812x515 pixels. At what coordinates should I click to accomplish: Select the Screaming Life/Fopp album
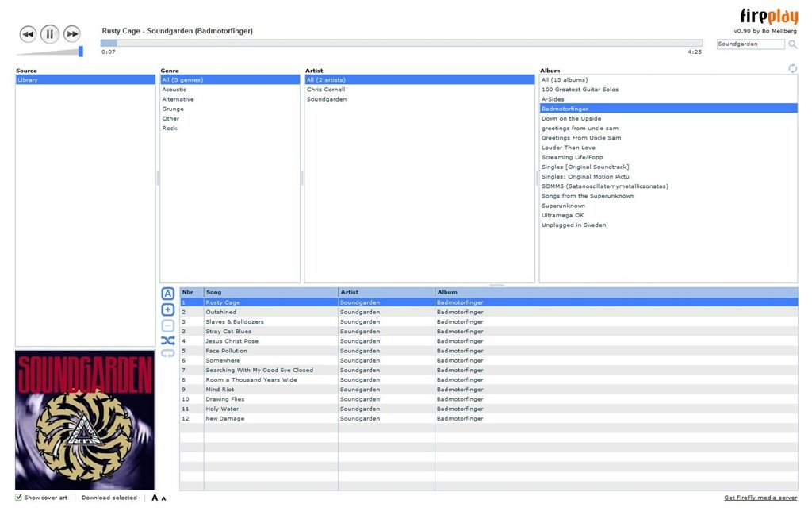tap(668, 157)
